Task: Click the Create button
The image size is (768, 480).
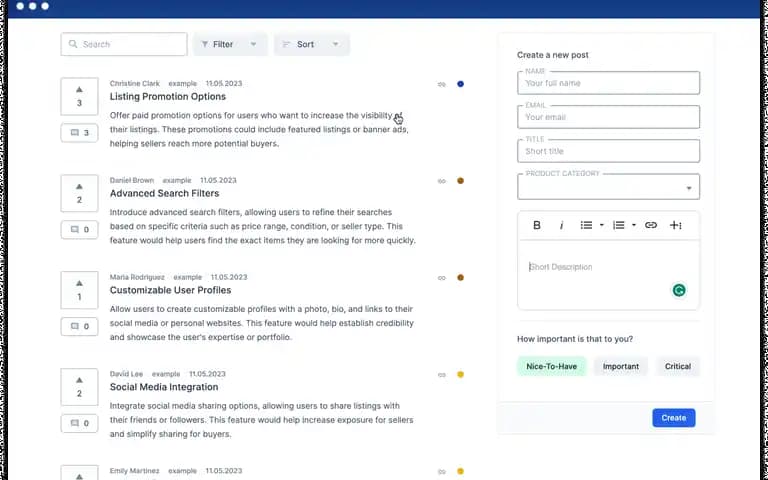Action: click(673, 418)
